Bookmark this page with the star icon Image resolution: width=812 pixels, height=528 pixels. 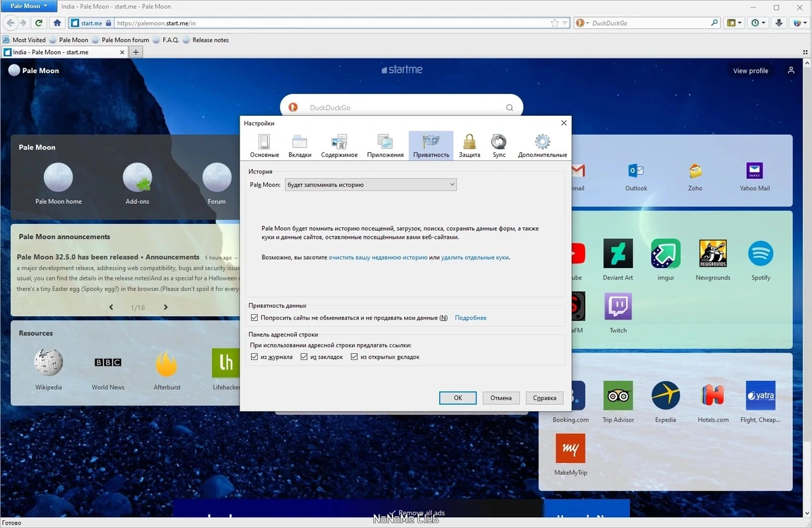pyautogui.click(x=555, y=23)
